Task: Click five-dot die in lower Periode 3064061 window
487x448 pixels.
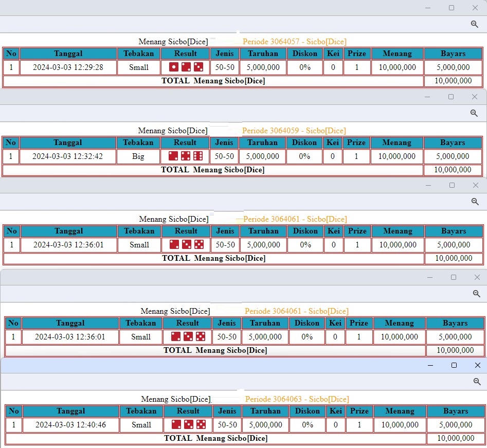Action: [201, 336]
